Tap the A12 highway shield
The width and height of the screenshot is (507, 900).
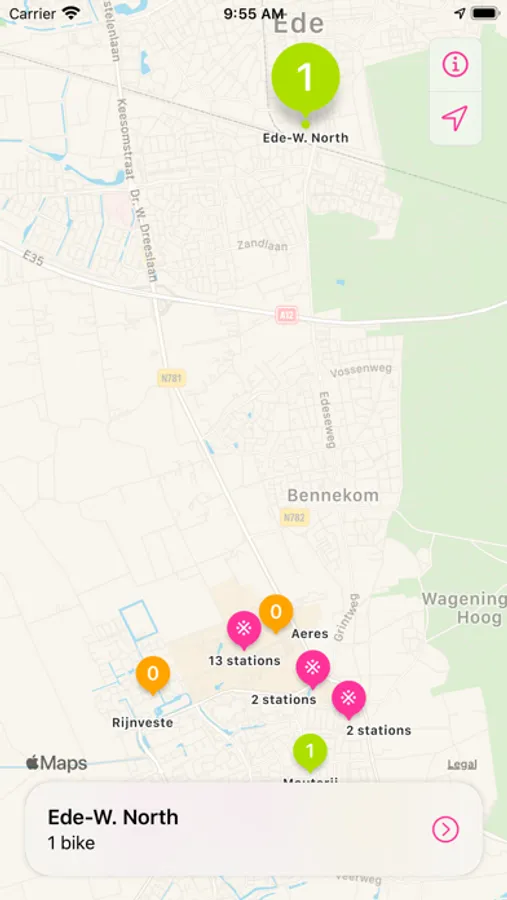(x=287, y=315)
